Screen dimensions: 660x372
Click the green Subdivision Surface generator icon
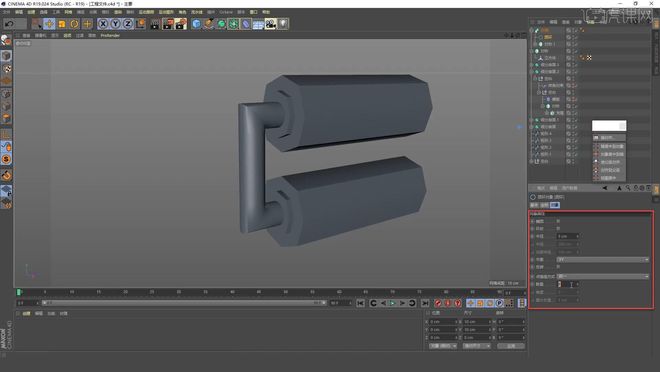(x=221, y=24)
